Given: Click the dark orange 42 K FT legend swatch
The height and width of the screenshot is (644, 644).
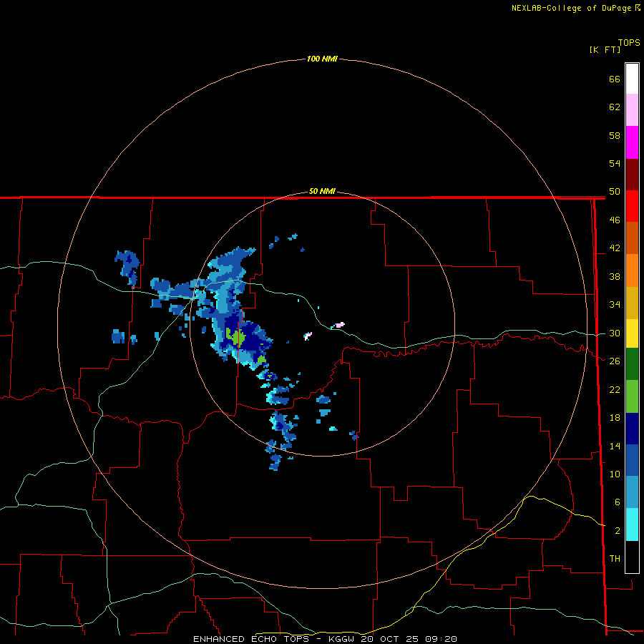Looking at the screenshot, I should tap(632, 238).
